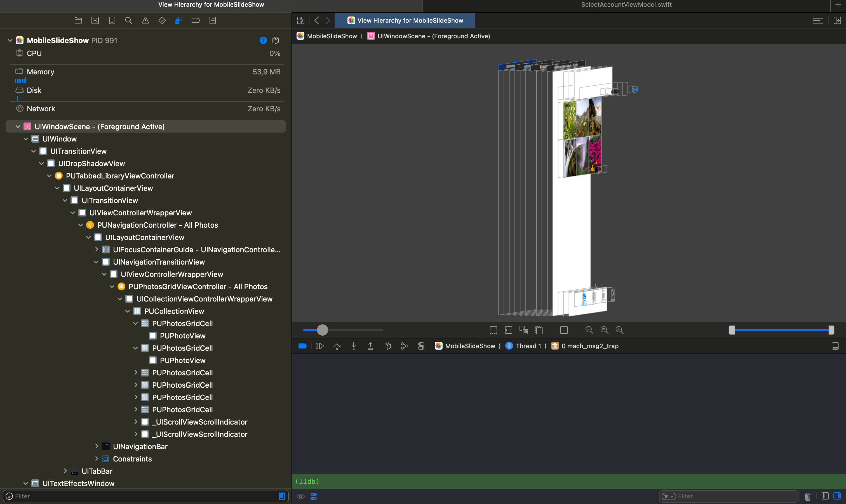Toggle breakpoints with the blue breakpoint switch
Image resolution: width=846 pixels, height=504 pixels.
tap(302, 346)
